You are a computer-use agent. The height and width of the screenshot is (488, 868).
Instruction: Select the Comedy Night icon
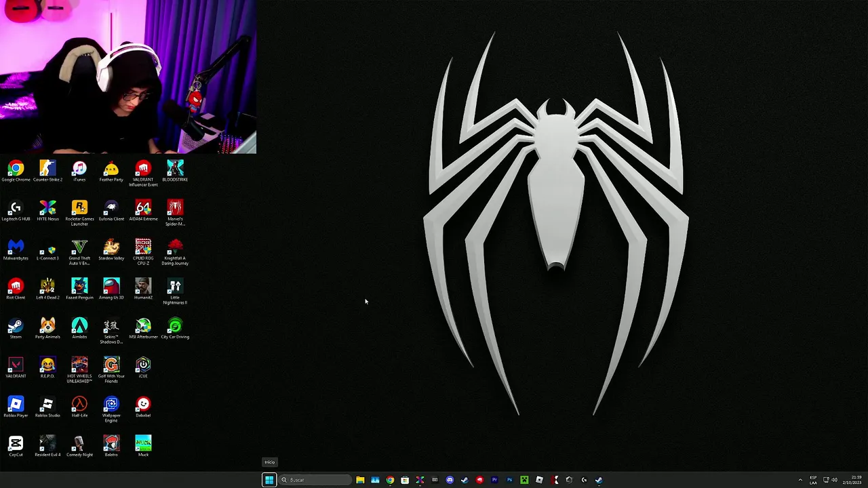tap(79, 446)
